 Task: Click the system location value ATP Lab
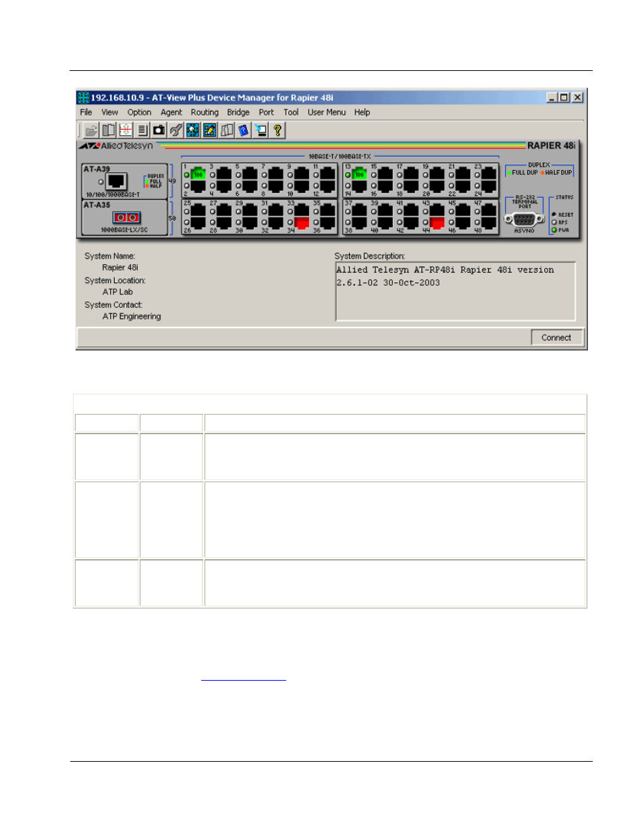[x=117, y=292]
